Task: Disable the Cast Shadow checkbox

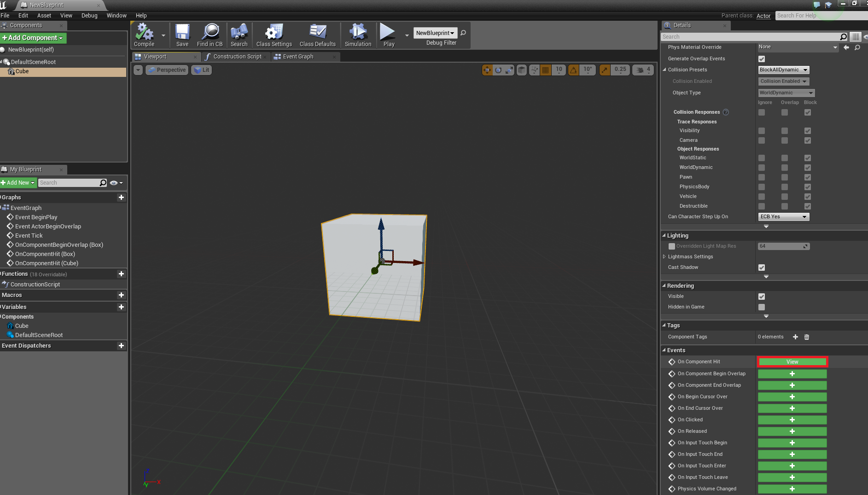Action: click(762, 268)
